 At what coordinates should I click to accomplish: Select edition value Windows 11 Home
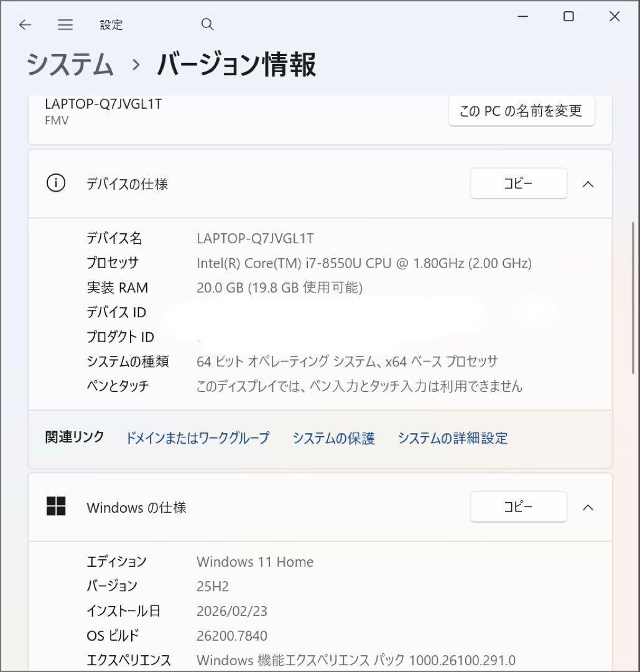[255, 562]
